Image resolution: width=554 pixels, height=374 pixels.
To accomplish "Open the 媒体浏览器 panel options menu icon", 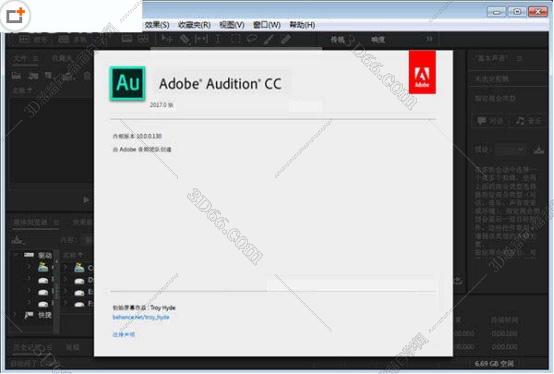I will click(56, 222).
